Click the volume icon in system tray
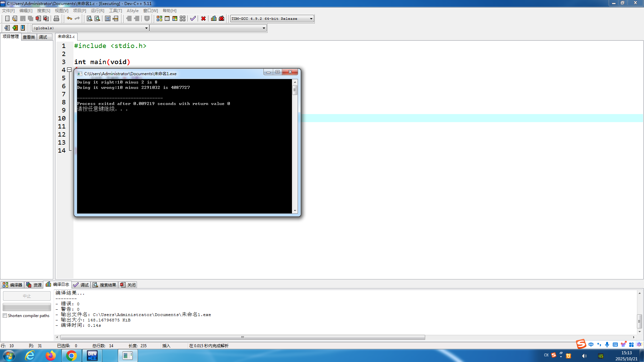 click(584, 356)
